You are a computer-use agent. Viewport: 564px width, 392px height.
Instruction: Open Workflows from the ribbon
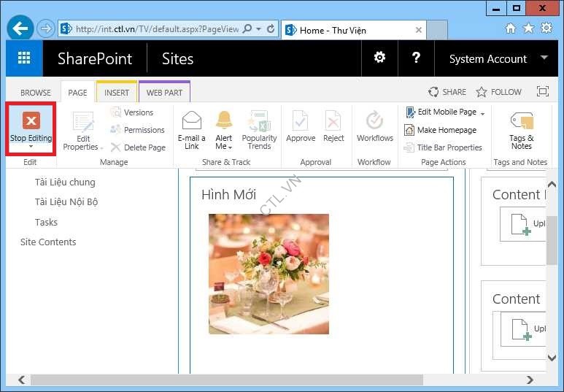tap(374, 121)
